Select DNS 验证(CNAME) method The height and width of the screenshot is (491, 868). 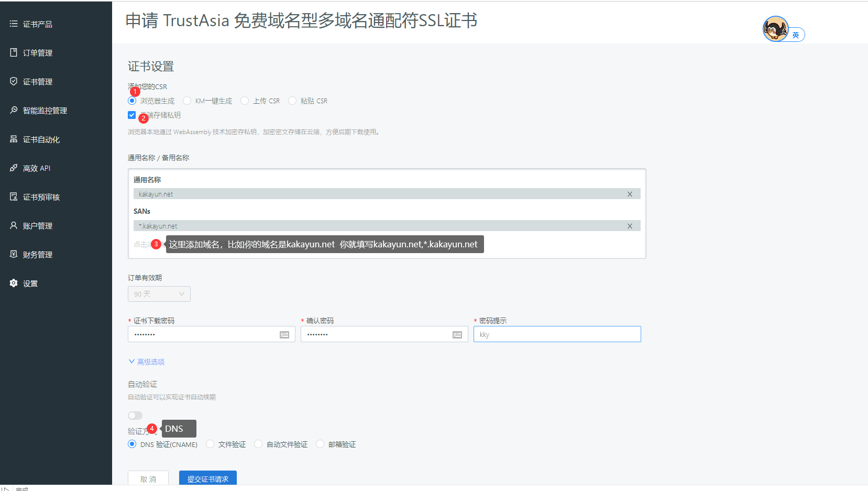pos(132,444)
